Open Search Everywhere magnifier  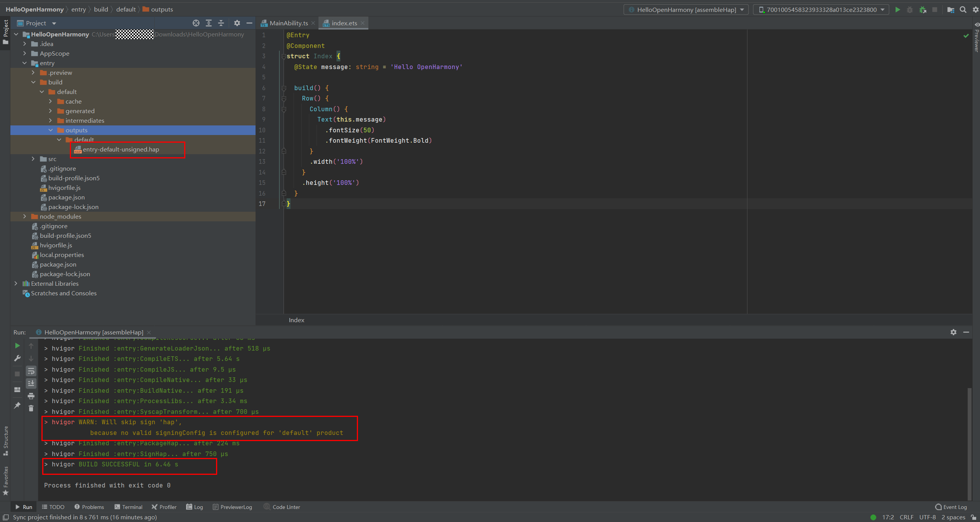[x=963, y=10]
